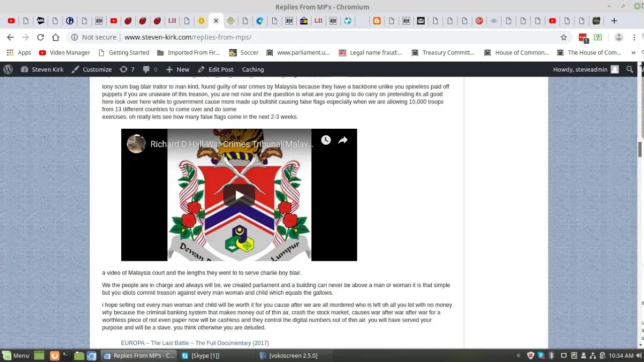Switch to the Replies From MP's taskbar window
Screen dimensions: 644x362
point(138,355)
